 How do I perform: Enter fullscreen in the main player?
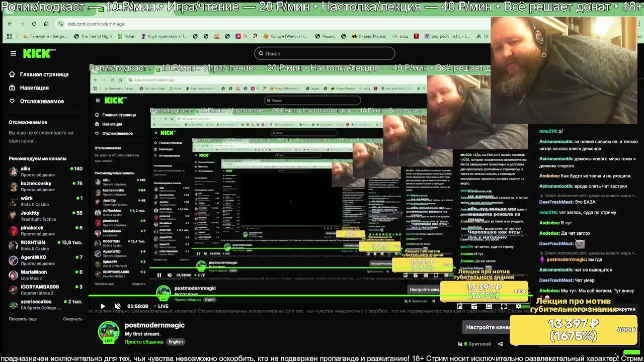pos(504,306)
